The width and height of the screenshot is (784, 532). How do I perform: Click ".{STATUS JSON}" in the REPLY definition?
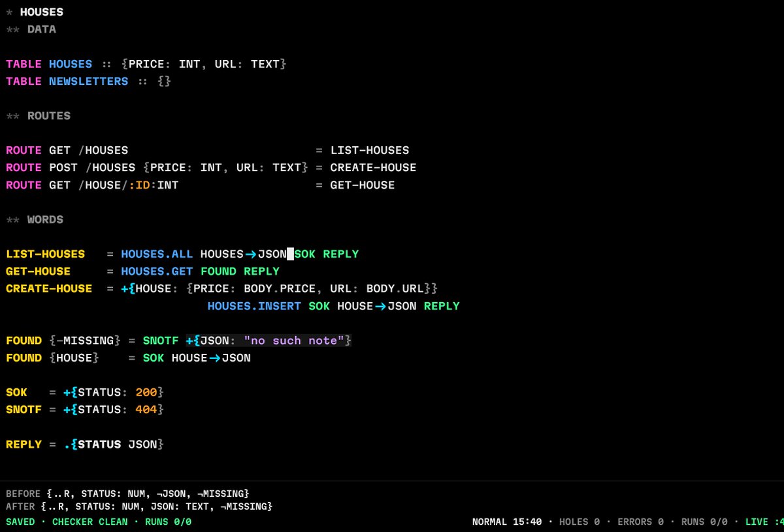114,444
